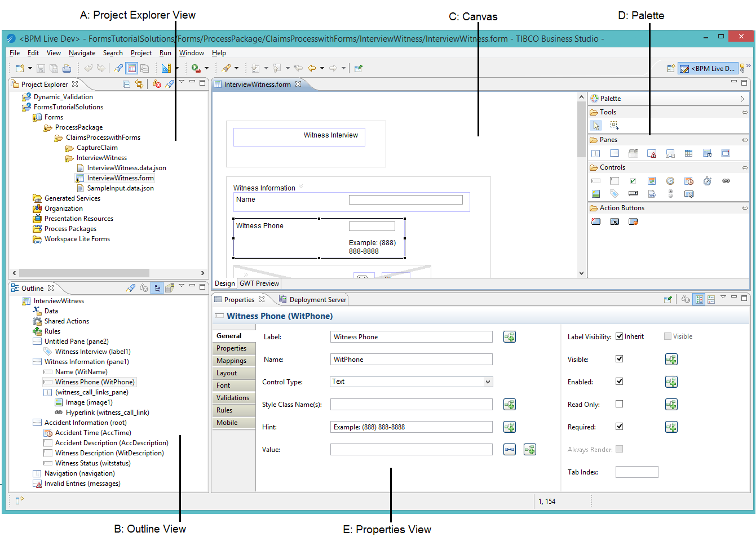Select the hyperlink control icon in Palette
Viewport: 756px width, 541px height.
pos(726,181)
